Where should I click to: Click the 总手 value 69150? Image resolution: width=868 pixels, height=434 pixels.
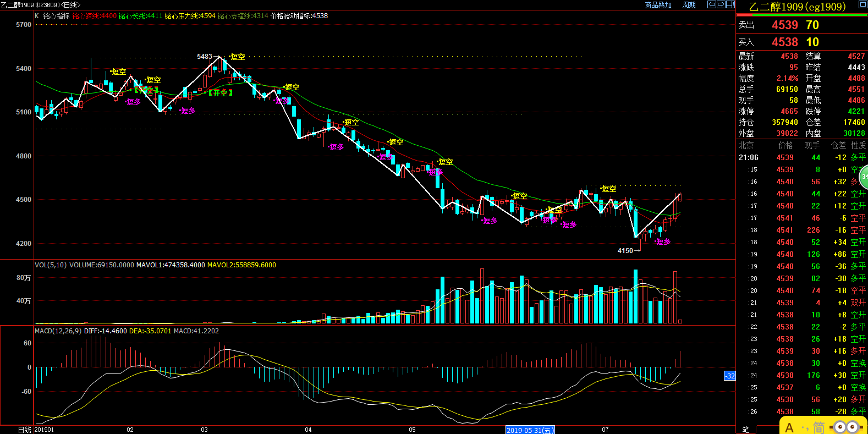click(787, 89)
